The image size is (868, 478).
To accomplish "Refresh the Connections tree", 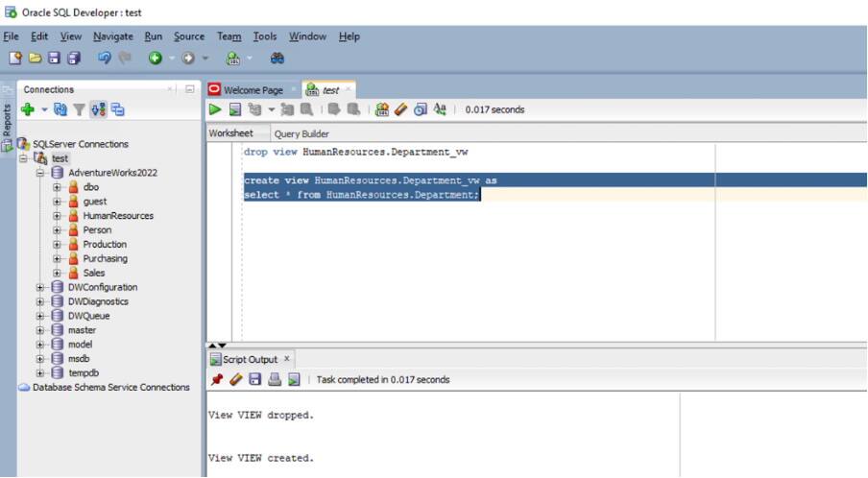I will pos(60,109).
